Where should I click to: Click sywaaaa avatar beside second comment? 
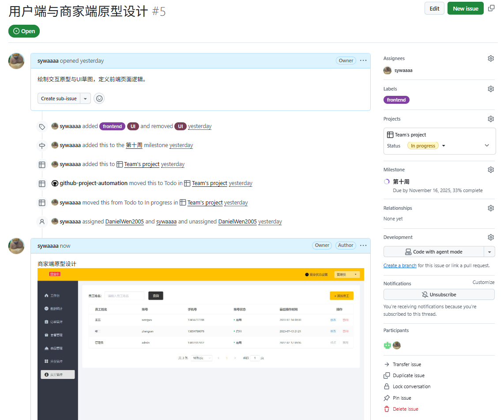(16, 246)
